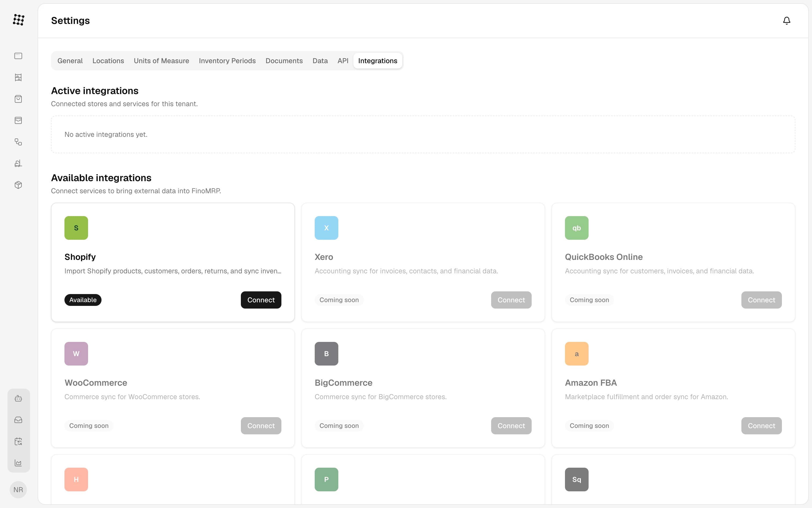Click Connect on the Xero card

click(x=511, y=300)
